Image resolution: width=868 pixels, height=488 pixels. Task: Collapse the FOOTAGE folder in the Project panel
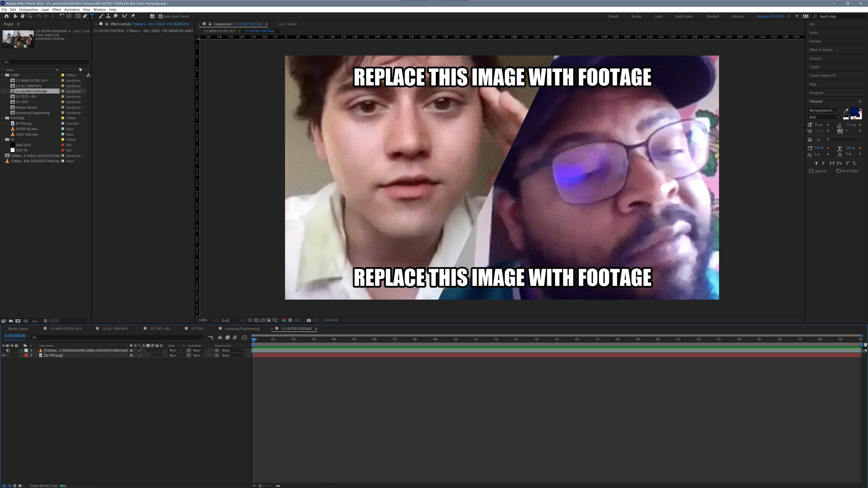[3, 118]
